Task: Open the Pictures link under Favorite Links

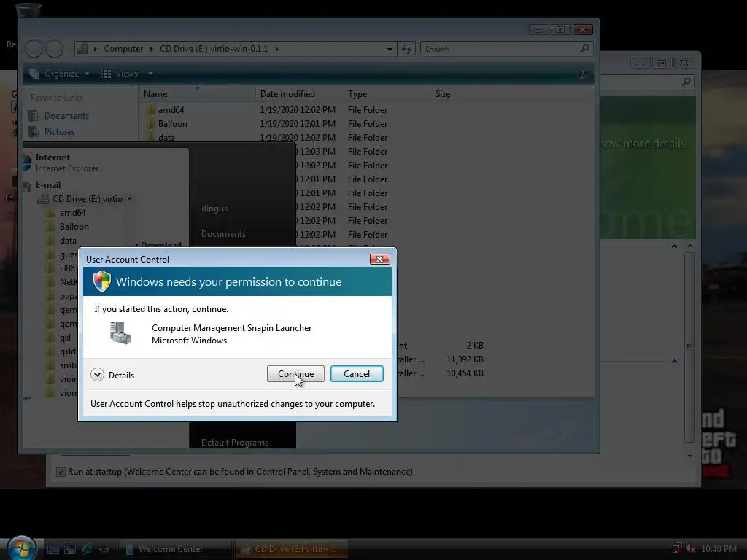Action: tap(60, 132)
